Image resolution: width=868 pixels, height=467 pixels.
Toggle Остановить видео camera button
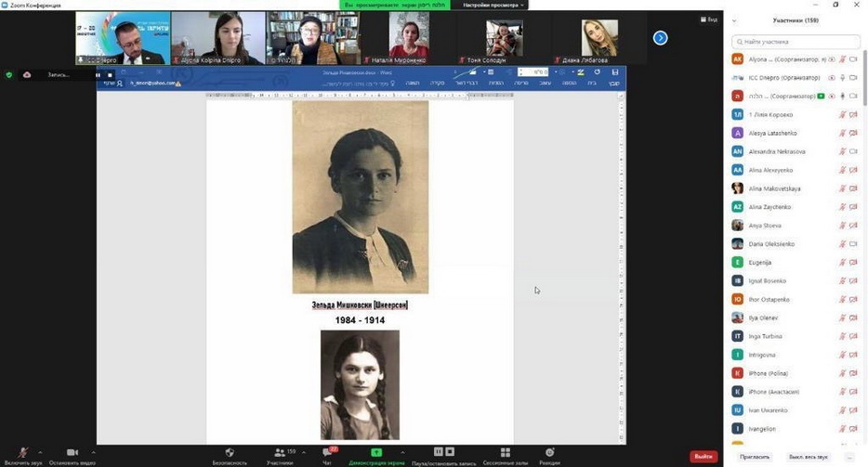point(72,452)
